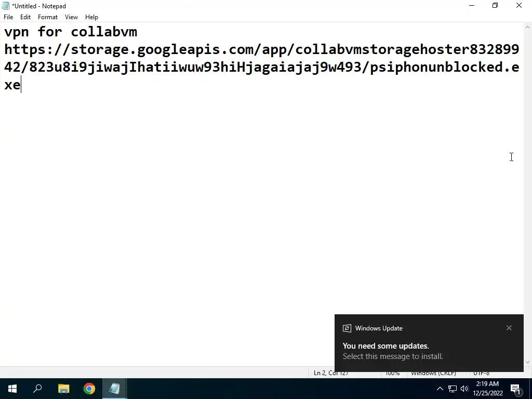Open the Action Center notifications icon
This screenshot has height=399, width=532.
click(516, 389)
